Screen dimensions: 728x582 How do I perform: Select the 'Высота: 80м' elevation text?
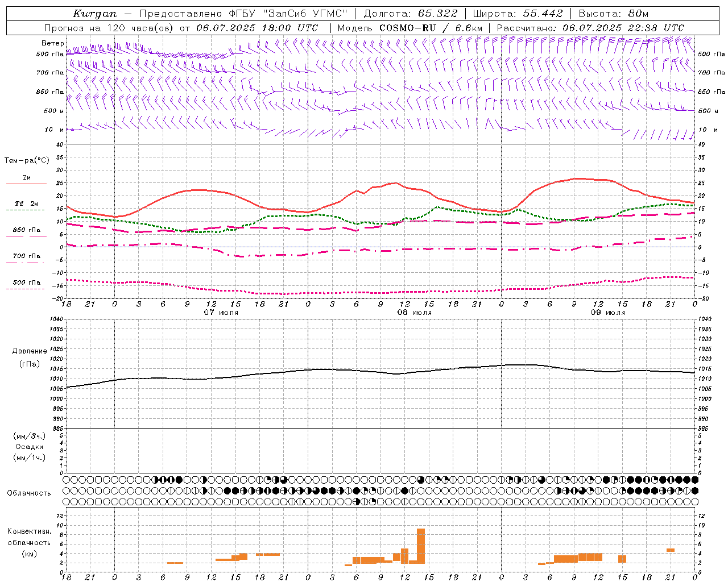[613, 14]
